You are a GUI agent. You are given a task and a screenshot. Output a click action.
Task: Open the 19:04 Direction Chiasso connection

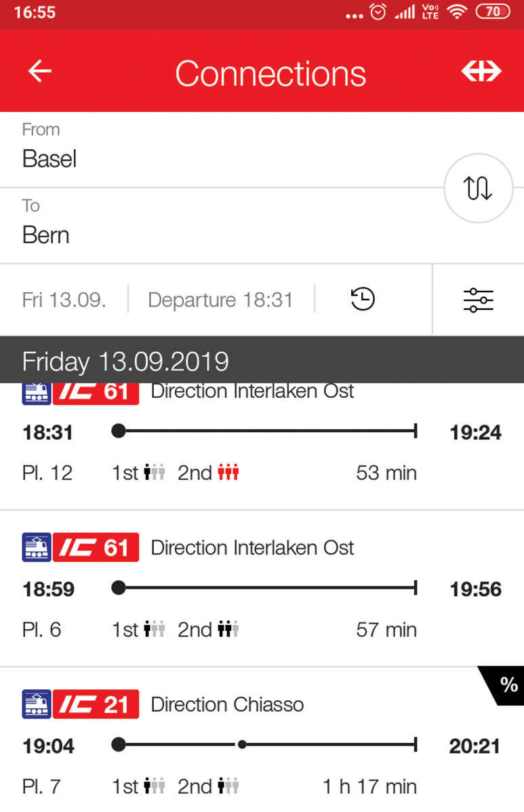coord(262,740)
